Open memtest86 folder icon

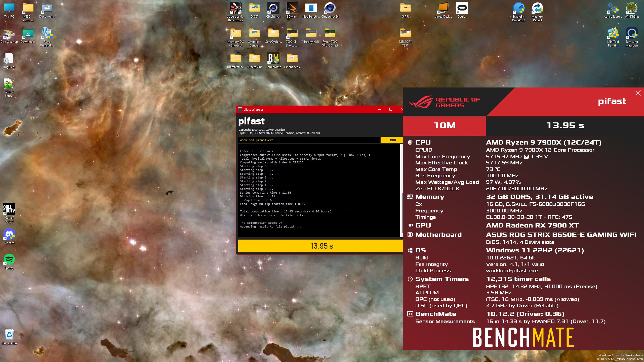coord(235,61)
